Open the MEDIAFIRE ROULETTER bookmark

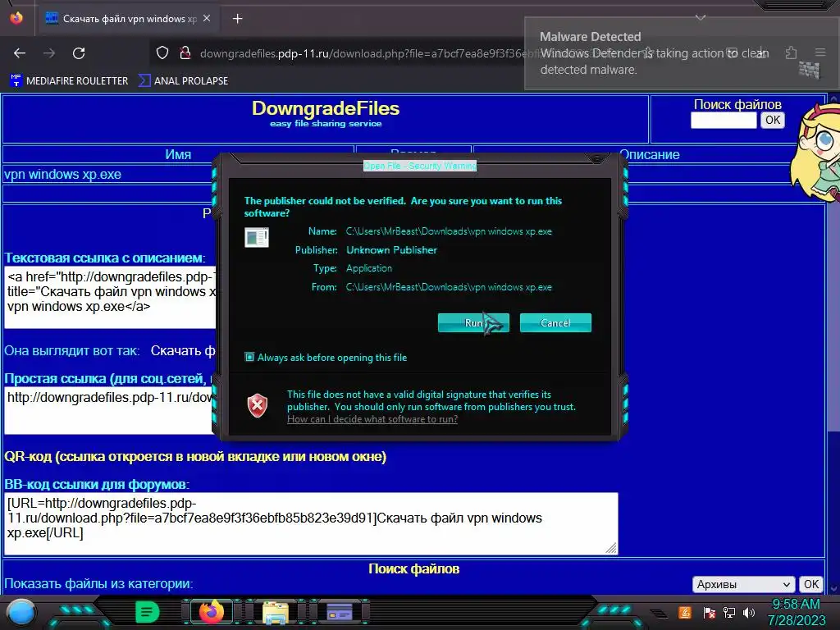pos(69,81)
